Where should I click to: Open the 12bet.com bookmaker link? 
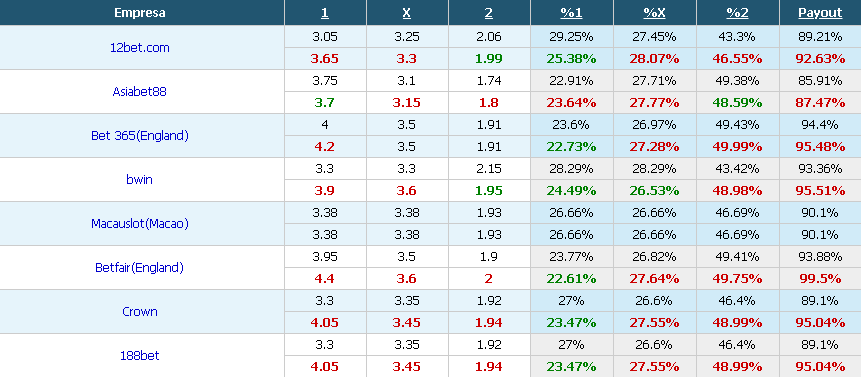pos(139,48)
